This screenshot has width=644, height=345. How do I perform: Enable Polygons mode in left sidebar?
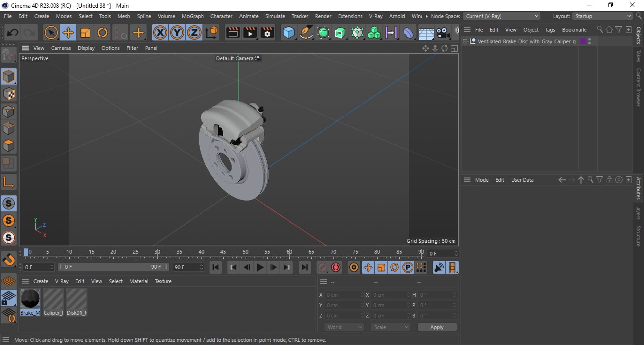[x=9, y=146]
